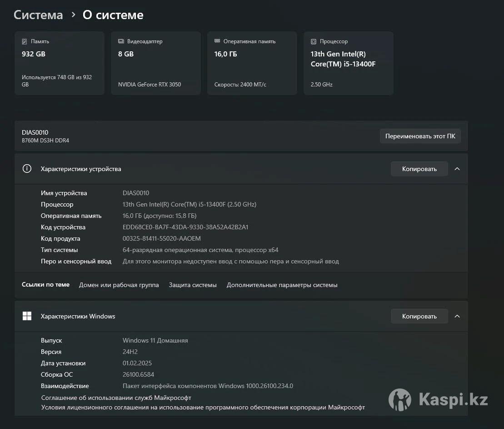Open Домен или рабочая группа link
The width and height of the screenshot is (504, 429).
point(119,285)
